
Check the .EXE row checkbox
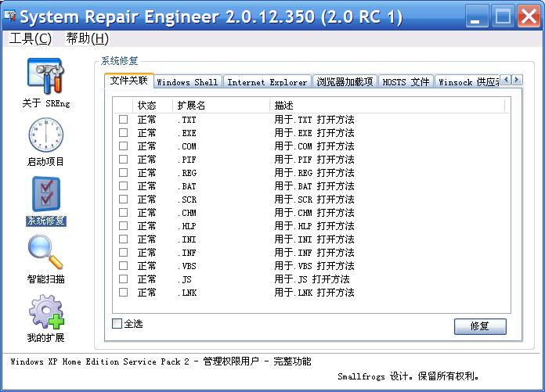[x=123, y=133]
